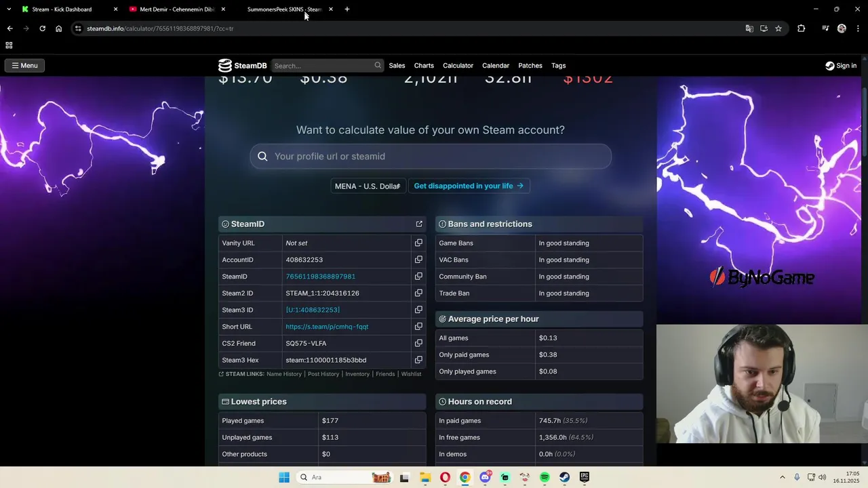Image resolution: width=868 pixels, height=488 pixels.
Task: Open a new browser tab
Action: point(347,9)
